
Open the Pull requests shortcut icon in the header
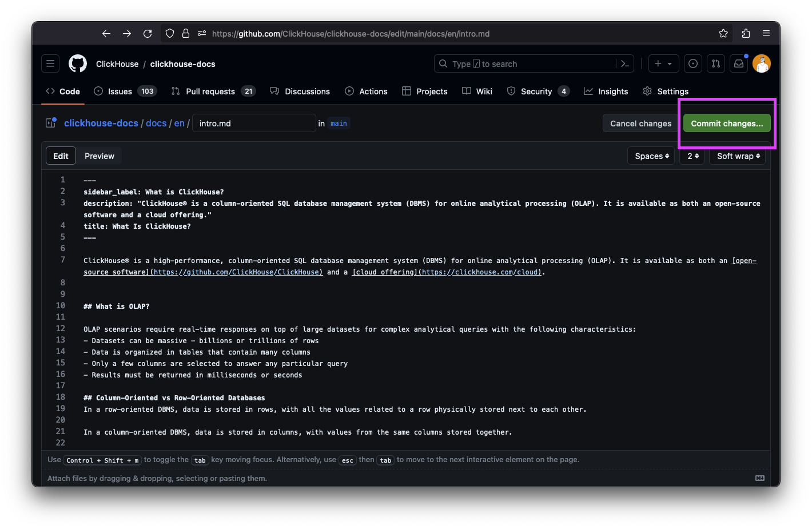point(716,63)
